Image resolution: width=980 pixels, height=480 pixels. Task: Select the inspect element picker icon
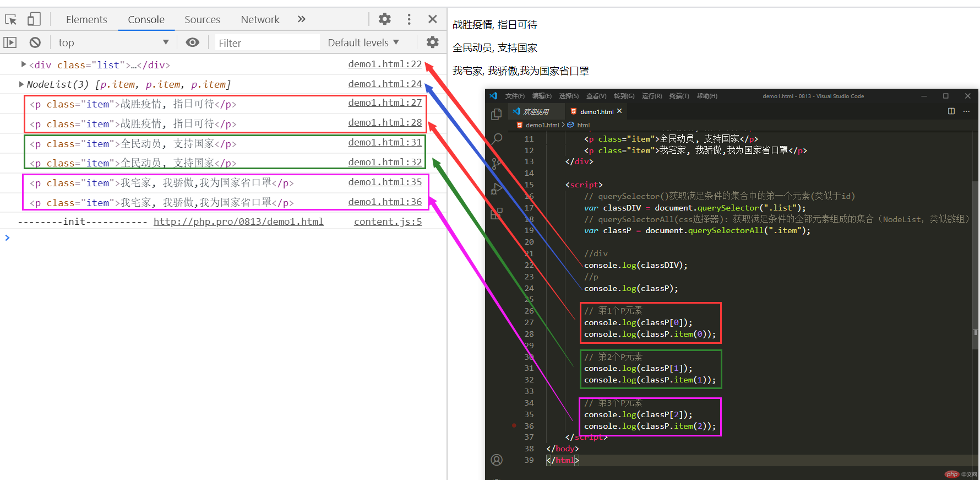point(11,20)
